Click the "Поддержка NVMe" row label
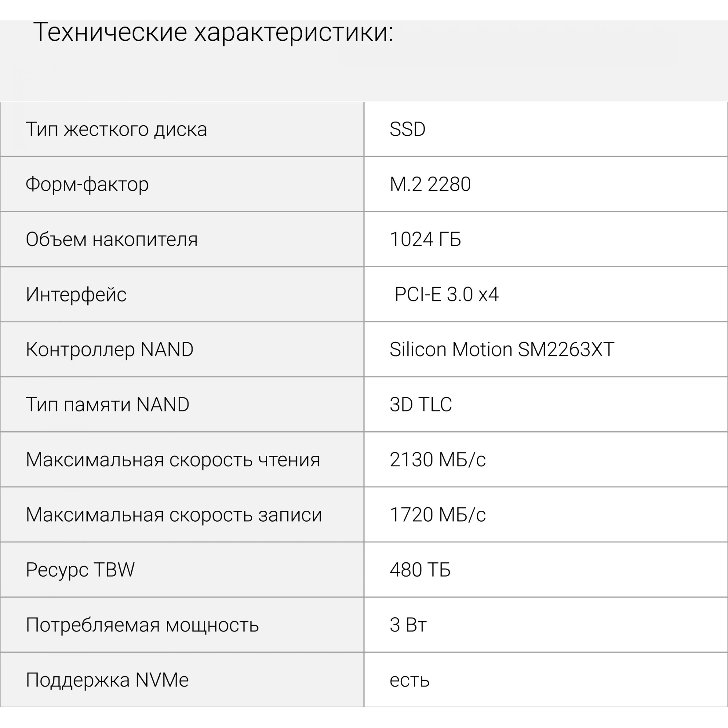Screen dimensions: 728x728 107,680
